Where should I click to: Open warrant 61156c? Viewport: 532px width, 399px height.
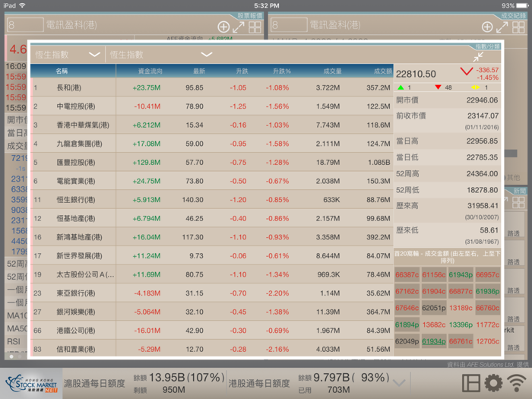(x=434, y=275)
